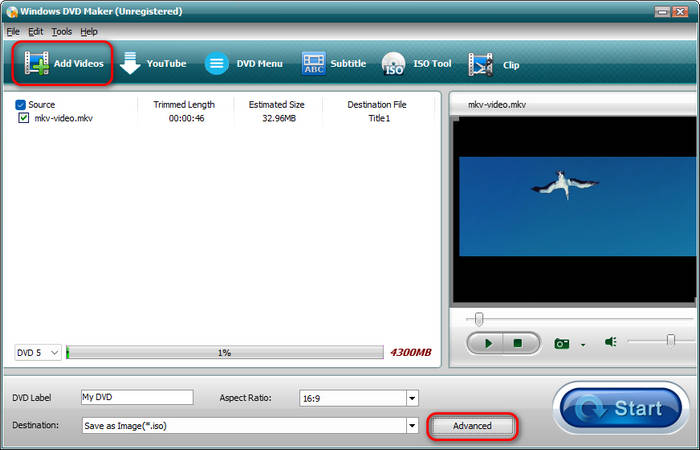Image resolution: width=700 pixels, height=450 pixels.
Task: Open the Clip video tool
Action: tap(493, 65)
